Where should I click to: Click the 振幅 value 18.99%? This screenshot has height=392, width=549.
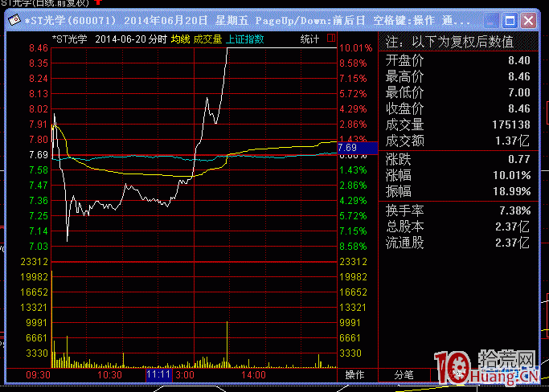512,191
